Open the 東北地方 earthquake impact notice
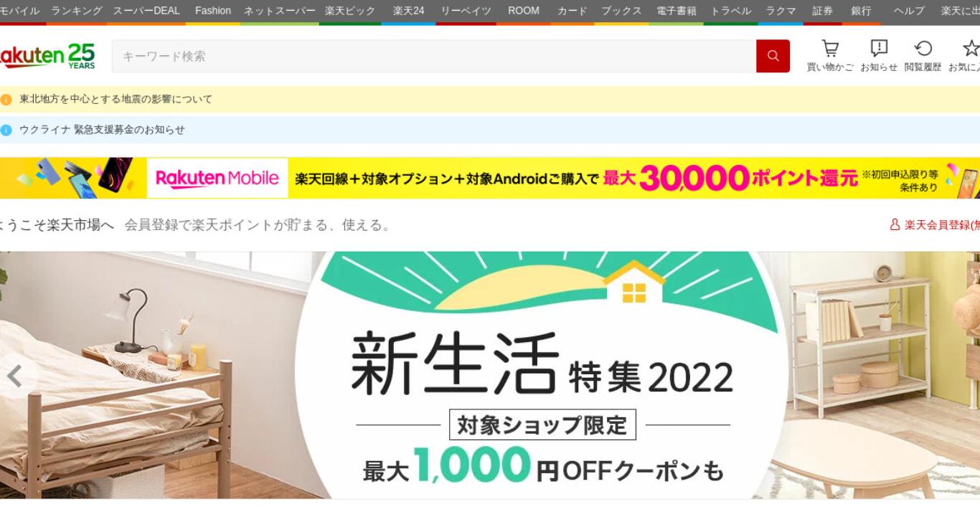Viewport: 980px width, 522px height. click(116, 100)
